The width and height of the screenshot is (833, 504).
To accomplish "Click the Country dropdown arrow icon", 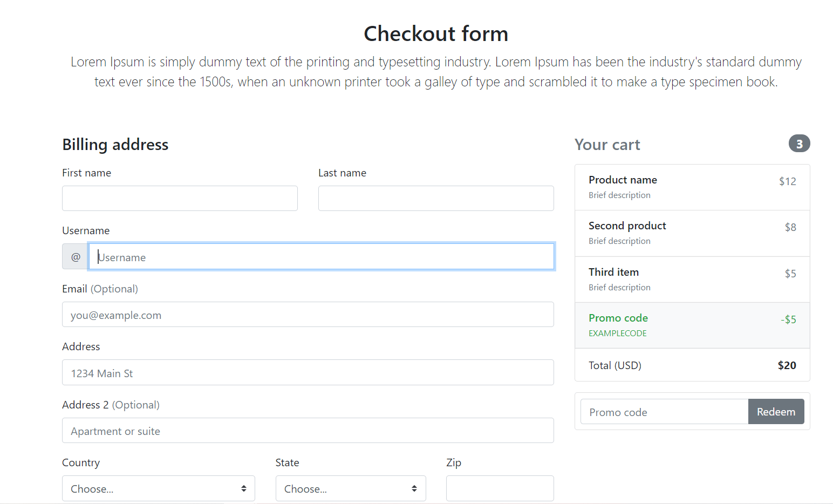I will 244,488.
